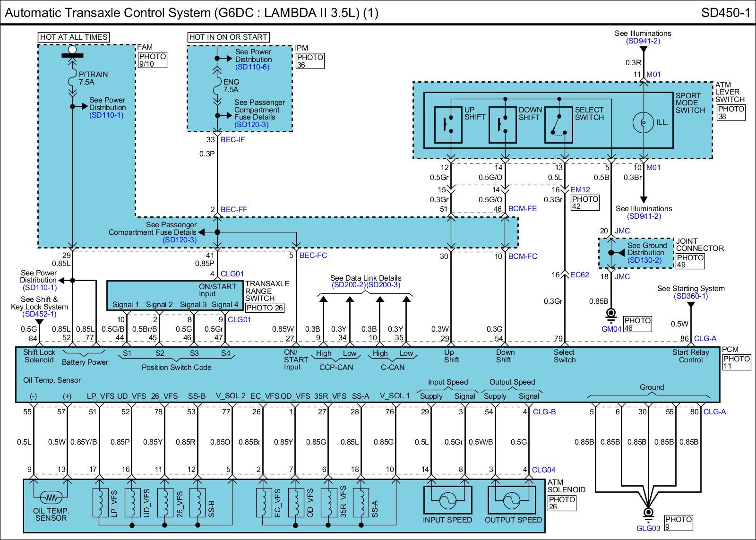Viewport: 756px width, 540px height.
Task: Click the INPUT SPEED sensor symbol
Action: (x=447, y=500)
